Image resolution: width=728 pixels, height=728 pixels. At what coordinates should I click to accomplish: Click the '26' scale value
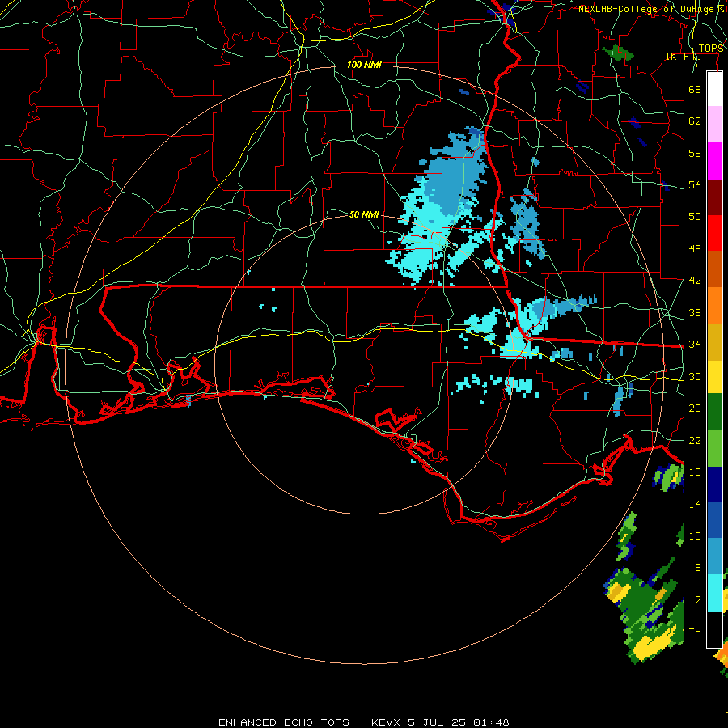pyautogui.click(x=695, y=408)
